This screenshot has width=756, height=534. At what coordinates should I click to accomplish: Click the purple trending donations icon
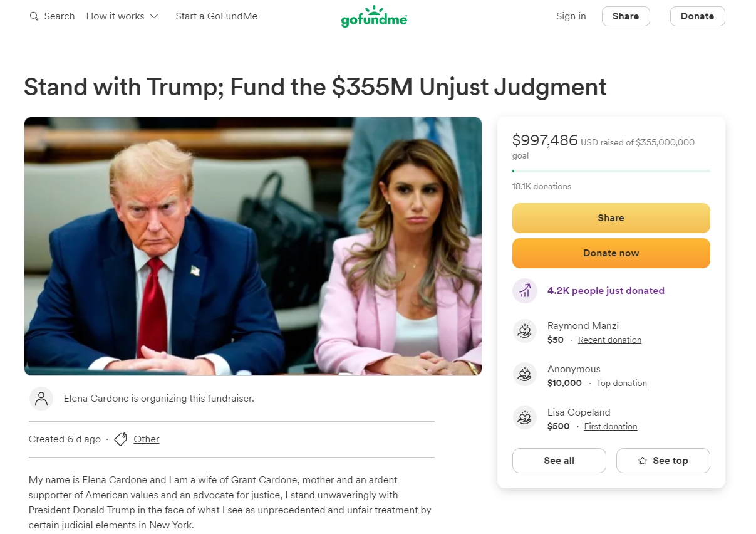coord(525,291)
